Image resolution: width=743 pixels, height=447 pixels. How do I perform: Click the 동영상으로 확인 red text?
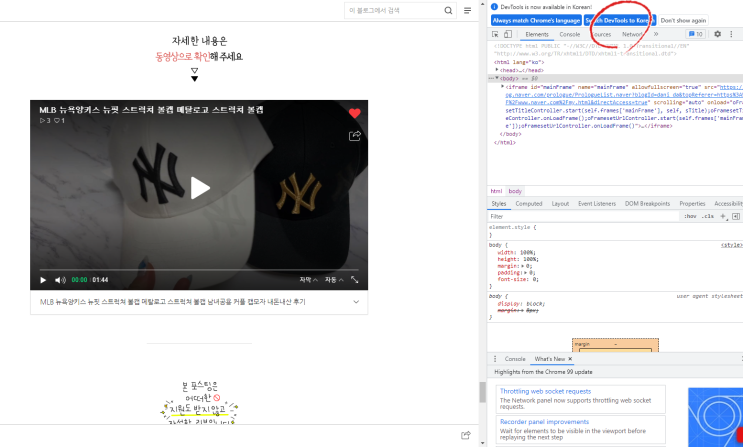pos(183,56)
